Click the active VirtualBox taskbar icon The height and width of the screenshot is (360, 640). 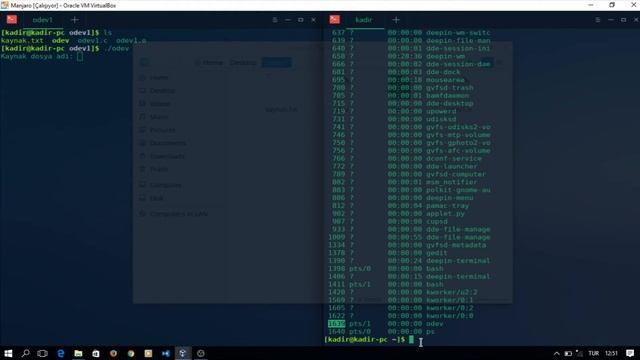[183, 353]
